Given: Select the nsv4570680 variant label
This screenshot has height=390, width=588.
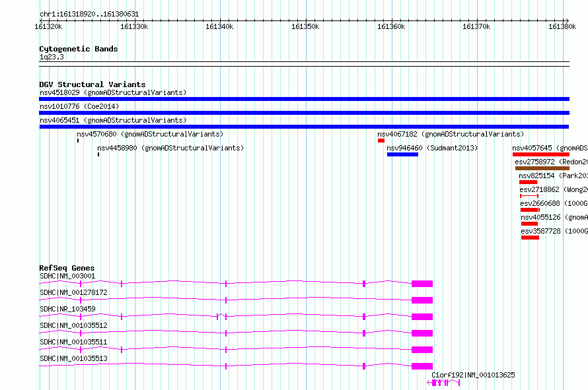Looking at the screenshot, I should click(150, 134).
